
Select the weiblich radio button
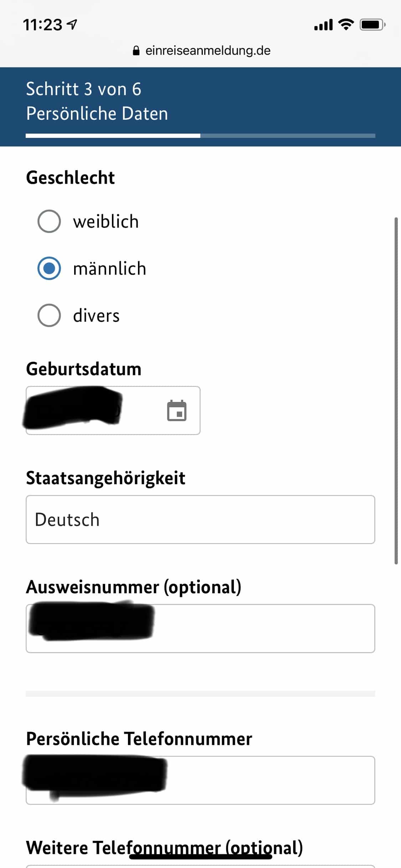49,221
